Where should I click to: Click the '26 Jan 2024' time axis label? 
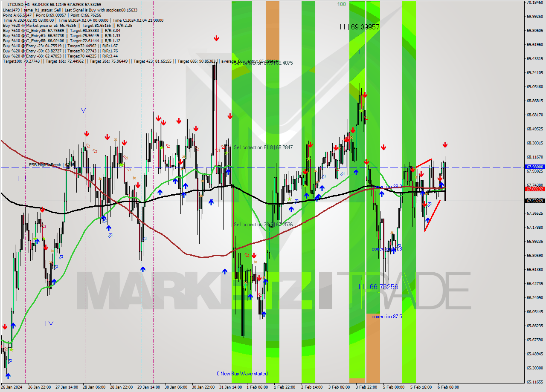click(x=12, y=387)
